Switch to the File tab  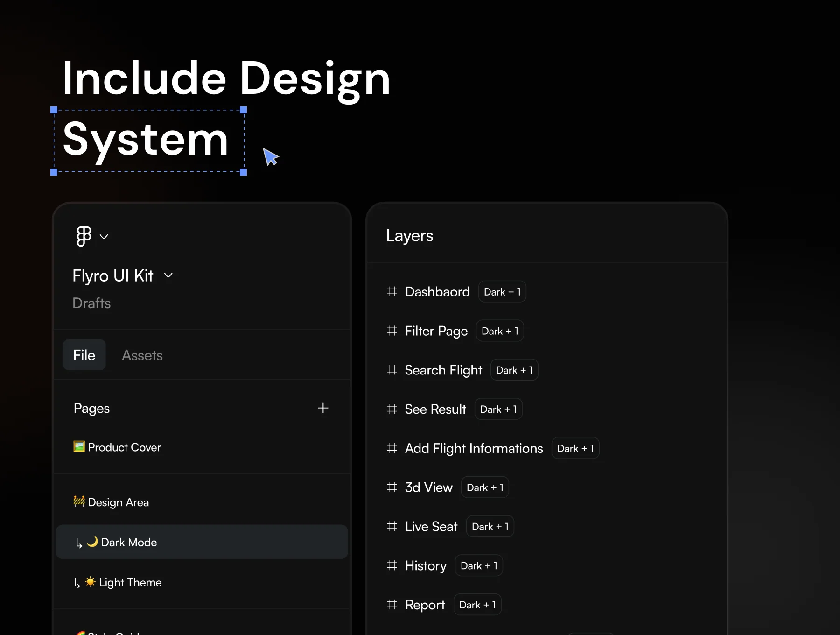[84, 355]
